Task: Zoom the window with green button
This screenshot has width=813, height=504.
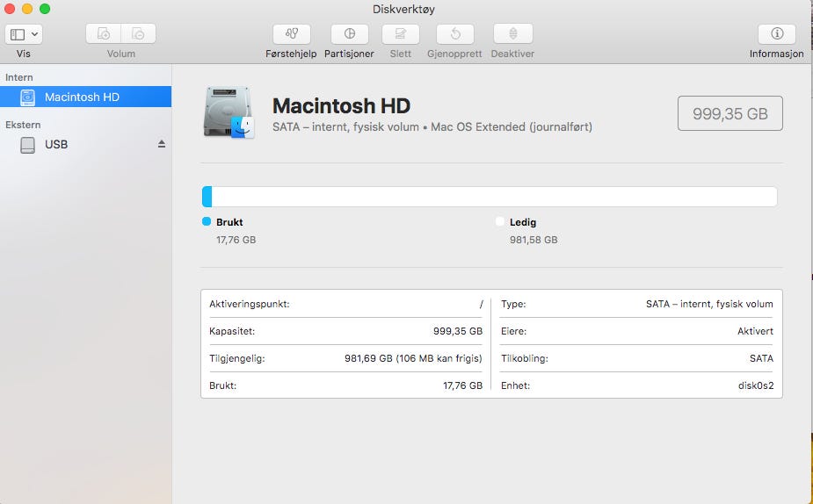Action: 45,9
